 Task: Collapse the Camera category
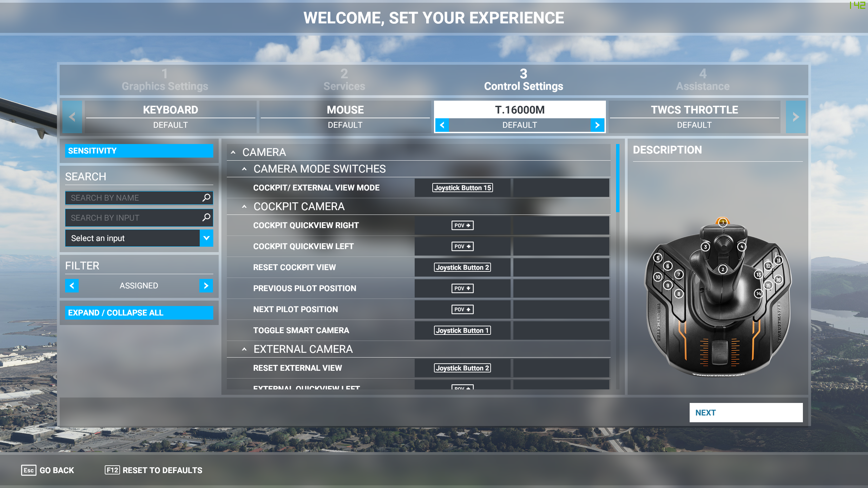pos(233,152)
